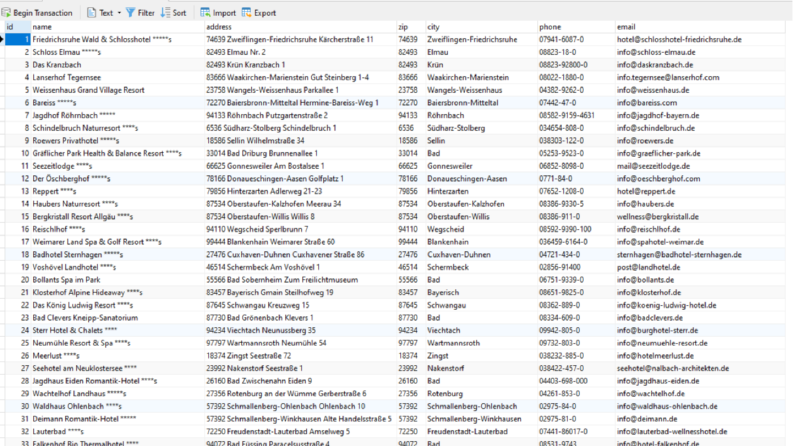Click the name column header
The height and width of the screenshot is (446, 793).
point(117,27)
